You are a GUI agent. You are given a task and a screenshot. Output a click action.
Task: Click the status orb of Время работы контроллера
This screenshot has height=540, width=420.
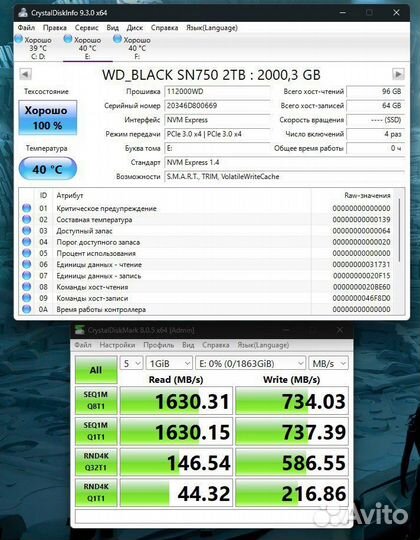[27, 309]
